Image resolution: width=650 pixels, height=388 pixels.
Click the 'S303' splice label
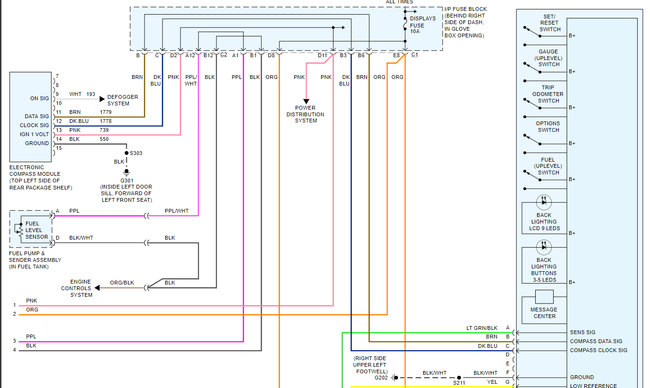tap(136, 153)
